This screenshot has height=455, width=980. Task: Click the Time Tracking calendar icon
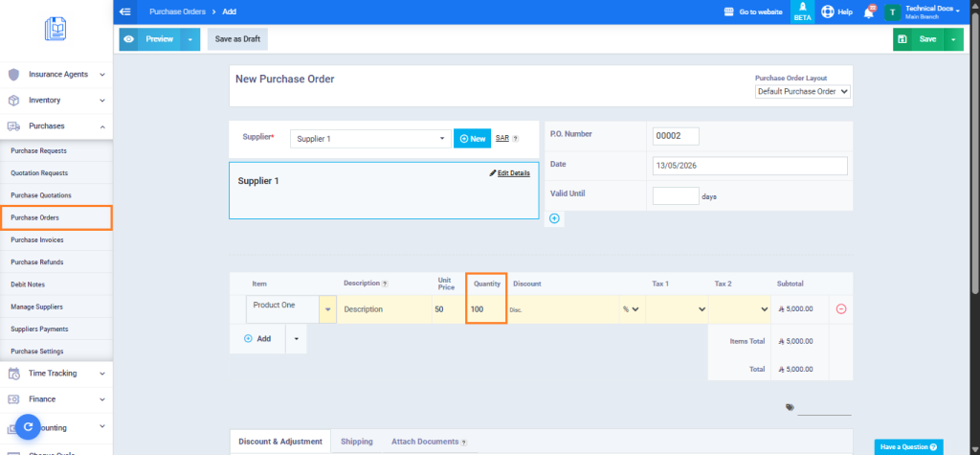click(x=13, y=374)
